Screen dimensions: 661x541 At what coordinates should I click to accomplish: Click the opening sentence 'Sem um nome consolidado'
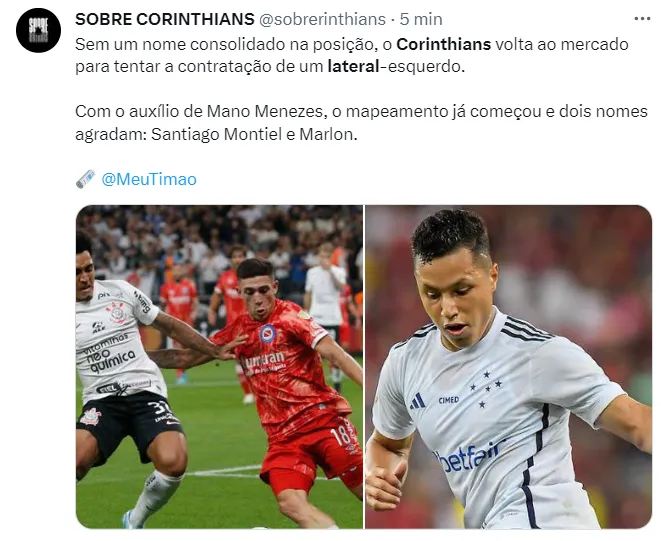click(352, 55)
